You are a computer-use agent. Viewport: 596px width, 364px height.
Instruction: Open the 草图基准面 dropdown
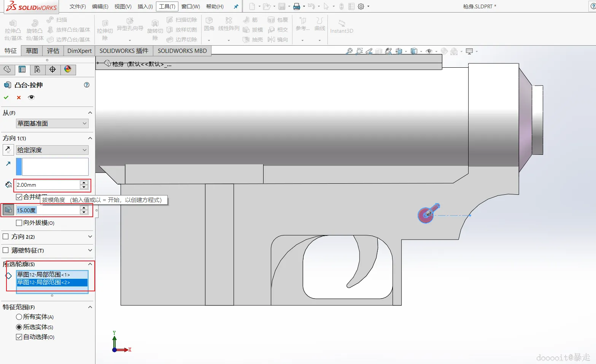click(52, 124)
